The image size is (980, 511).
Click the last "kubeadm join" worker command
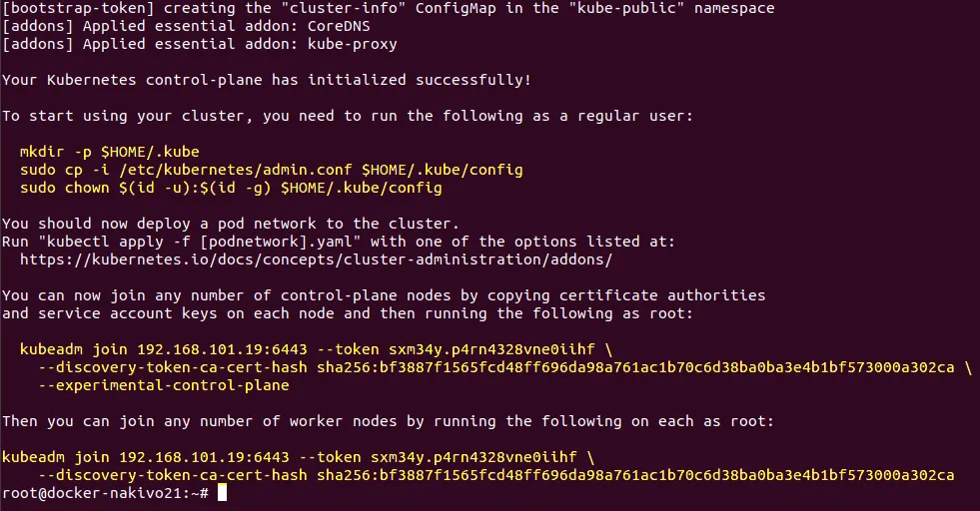click(x=298, y=457)
